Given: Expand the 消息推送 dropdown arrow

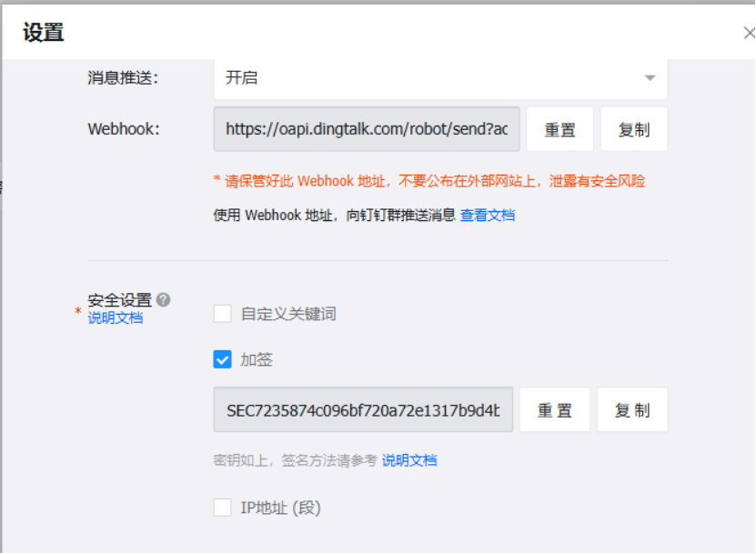Looking at the screenshot, I should [x=650, y=77].
